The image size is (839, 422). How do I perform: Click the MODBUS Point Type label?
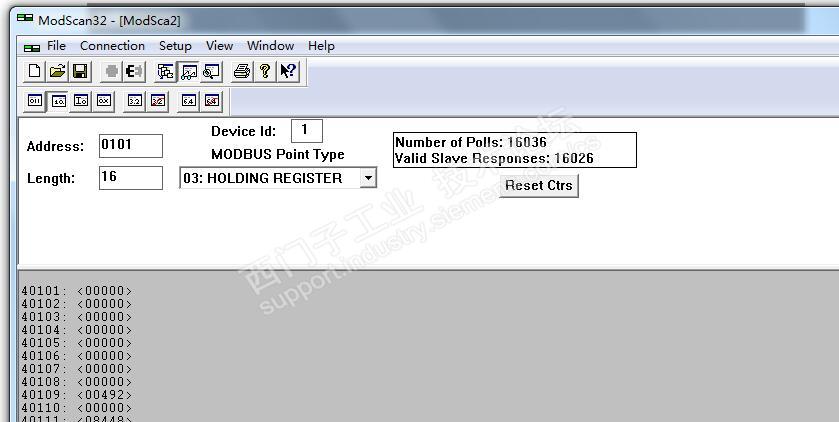[x=278, y=155]
